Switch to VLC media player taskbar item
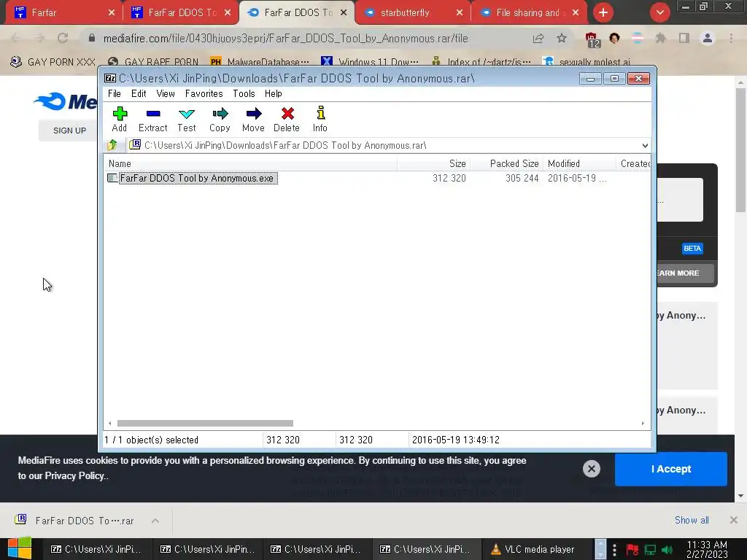 (x=533, y=549)
